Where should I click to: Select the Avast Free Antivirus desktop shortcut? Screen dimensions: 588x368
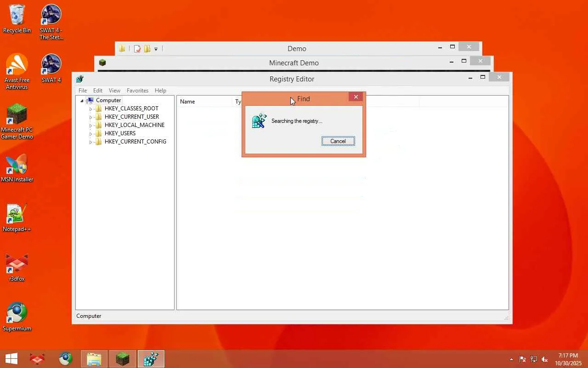tap(17, 72)
